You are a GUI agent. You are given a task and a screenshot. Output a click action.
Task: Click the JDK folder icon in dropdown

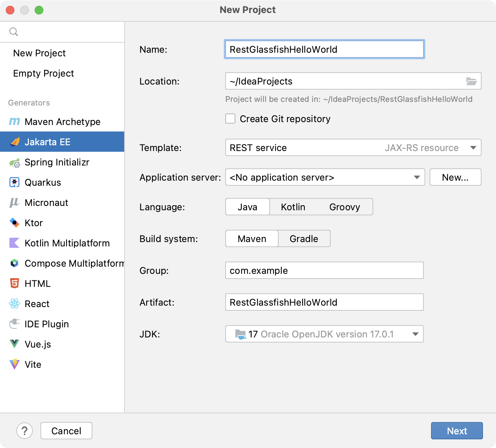240,334
